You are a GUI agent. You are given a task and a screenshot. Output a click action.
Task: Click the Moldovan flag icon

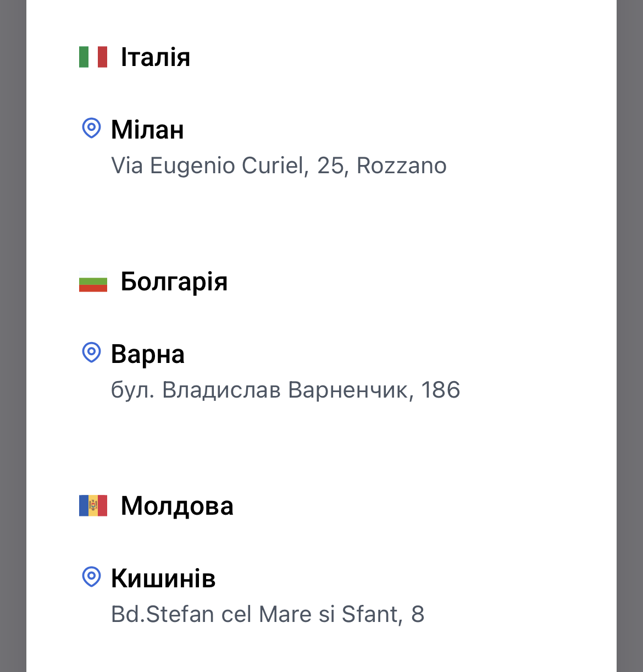coord(93,506)
